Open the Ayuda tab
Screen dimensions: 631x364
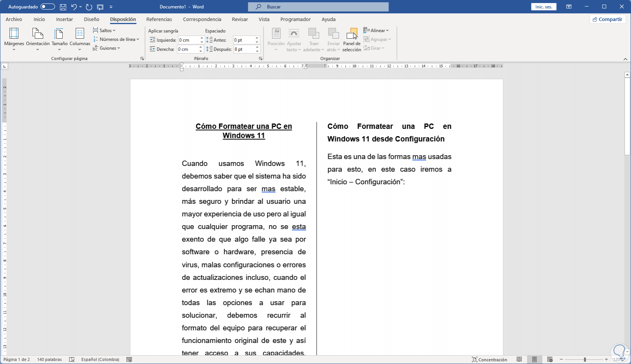329,19
